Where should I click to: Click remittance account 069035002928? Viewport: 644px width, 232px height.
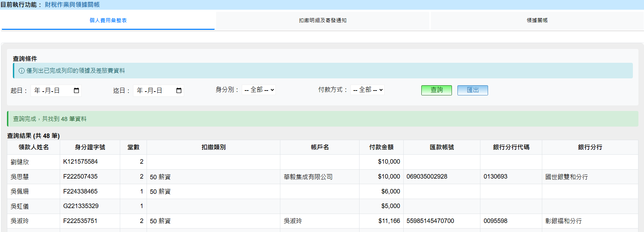tap(427, 177)
